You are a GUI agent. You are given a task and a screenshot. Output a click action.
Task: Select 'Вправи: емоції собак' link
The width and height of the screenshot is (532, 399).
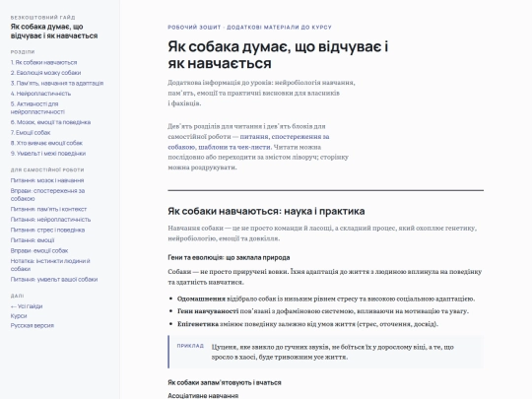point(39,251)
